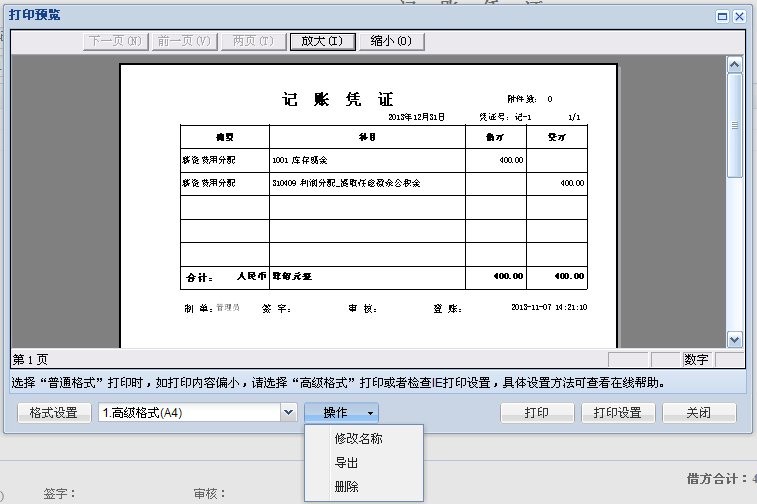
Task: Click the 格式设置 button
Action: click(53, 413)
